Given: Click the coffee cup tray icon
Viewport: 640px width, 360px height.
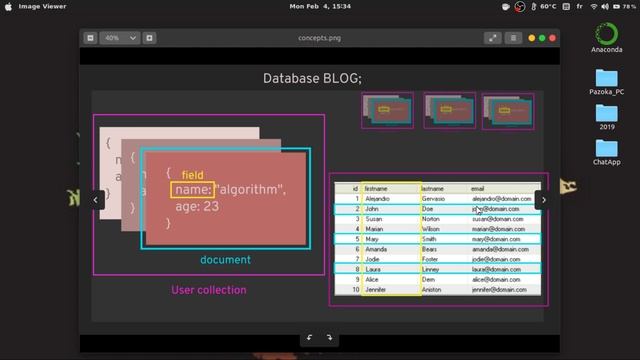Looking at the screenshot, I should (506, 7).
